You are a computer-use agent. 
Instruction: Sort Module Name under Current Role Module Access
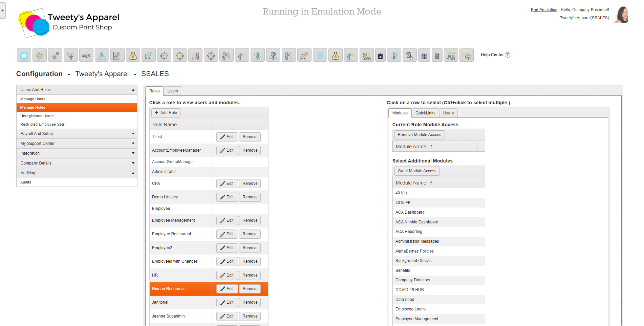click(x=435, y=147)
